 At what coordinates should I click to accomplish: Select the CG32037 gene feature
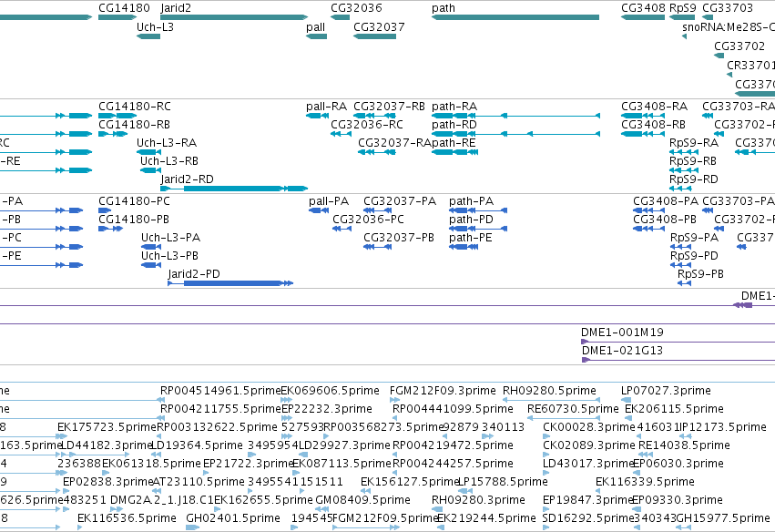[x=374, y=36]
